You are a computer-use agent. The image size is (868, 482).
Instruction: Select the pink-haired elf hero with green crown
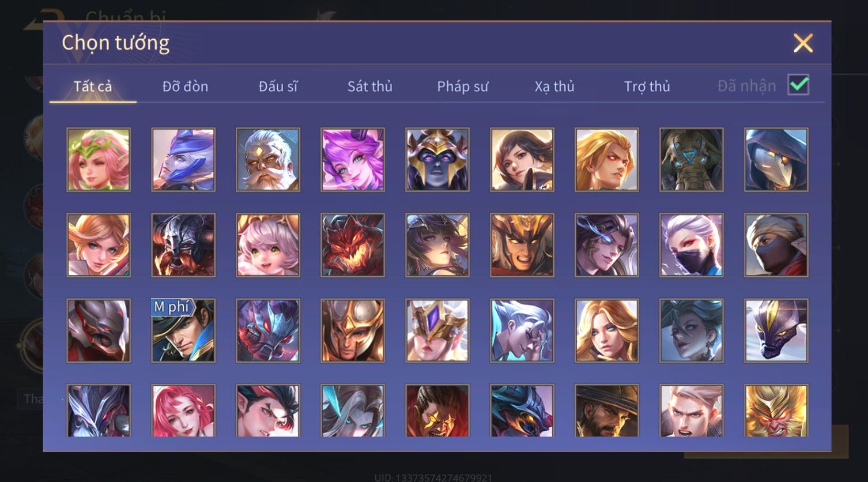click(99, 160)
